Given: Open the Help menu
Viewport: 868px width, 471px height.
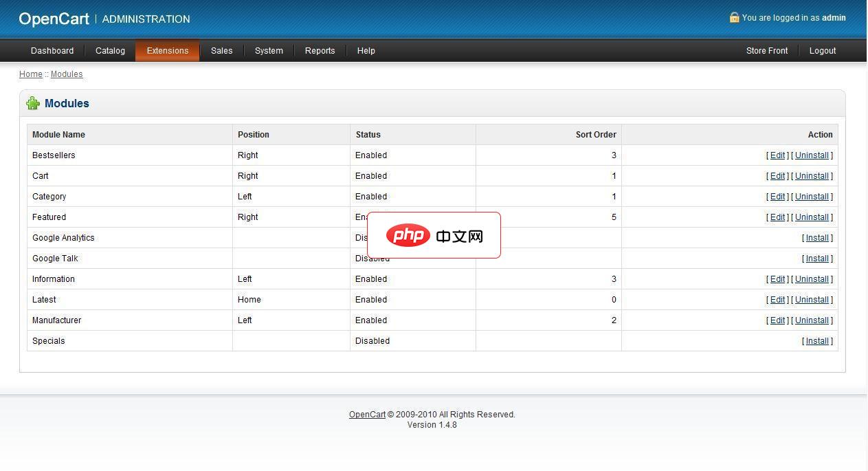Looking at the screenshot, I should click(x=366, y=50).
